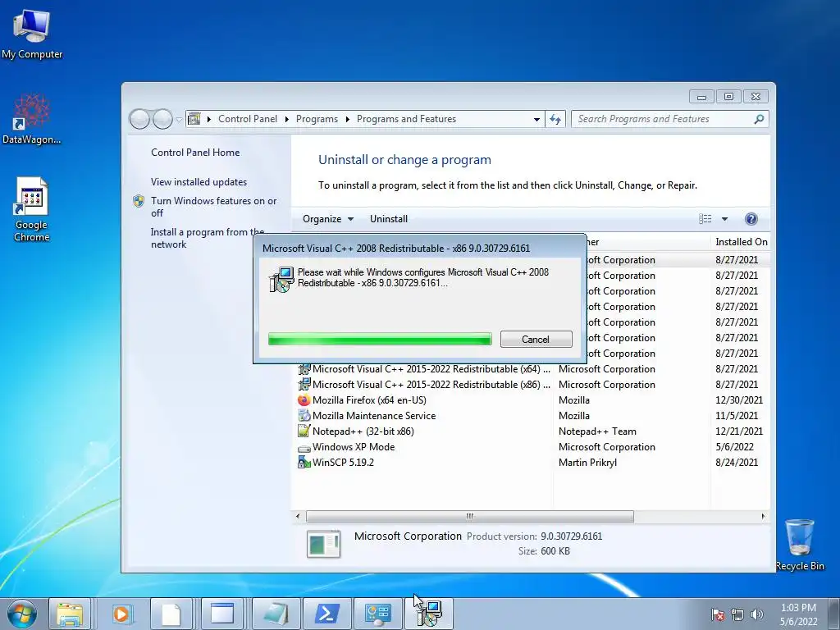This screenshot has width=840, height=630.
Task: Open the teal notebook taskbar icon
Action: coord(276,614)
